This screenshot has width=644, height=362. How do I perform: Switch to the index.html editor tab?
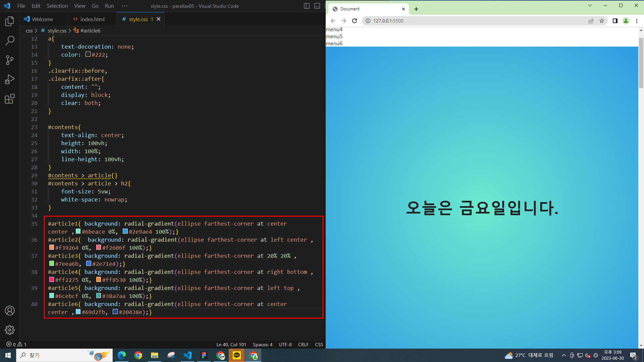(x=89, y=19)
